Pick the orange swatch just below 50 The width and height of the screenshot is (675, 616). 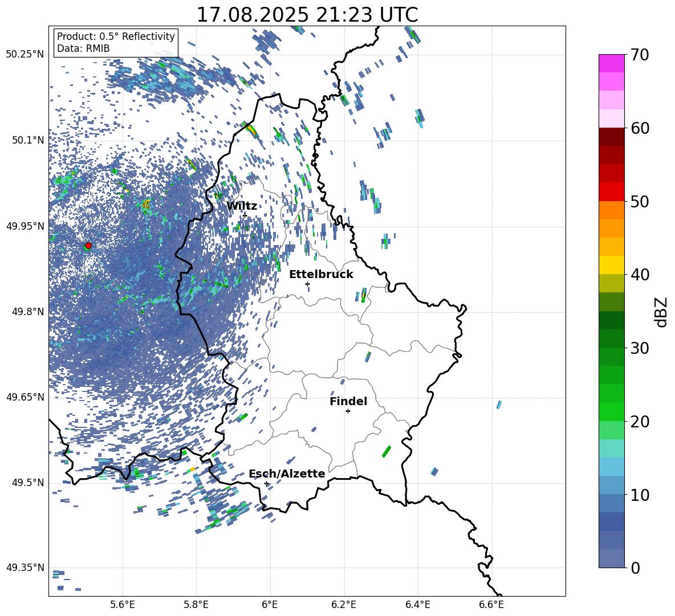(611, 210)
